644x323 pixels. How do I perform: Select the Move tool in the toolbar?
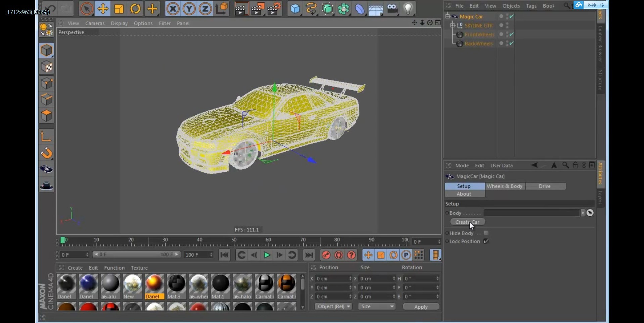pyautogui.click(x=103, y=8)
